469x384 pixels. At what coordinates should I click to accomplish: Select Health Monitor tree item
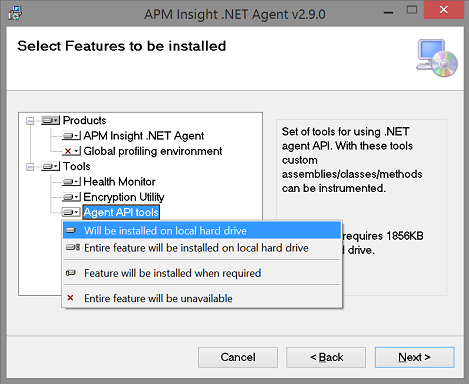(x=119, y=182)
